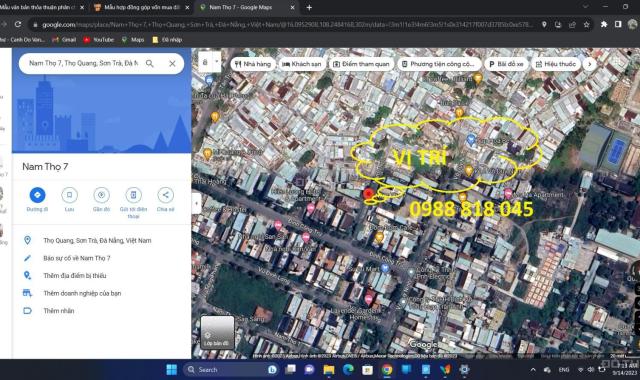Open Settings gear from taskbar
The height and width of the screenshot is (380, 640).
pos(464,370)
